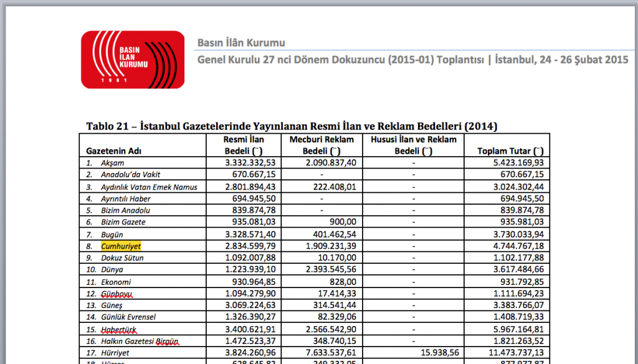
Task: Select the row name 'Anadolu'da Vakit'
Action: pyautogui.click(x=130, y=175)
